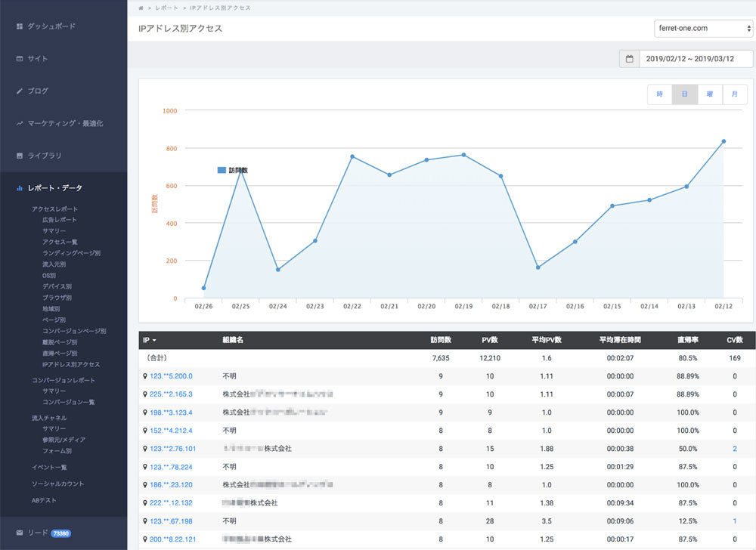This screenshot has width=756, height=550.
Task: Click レポート link in the breadcrumb
Action: pos(169,8)
